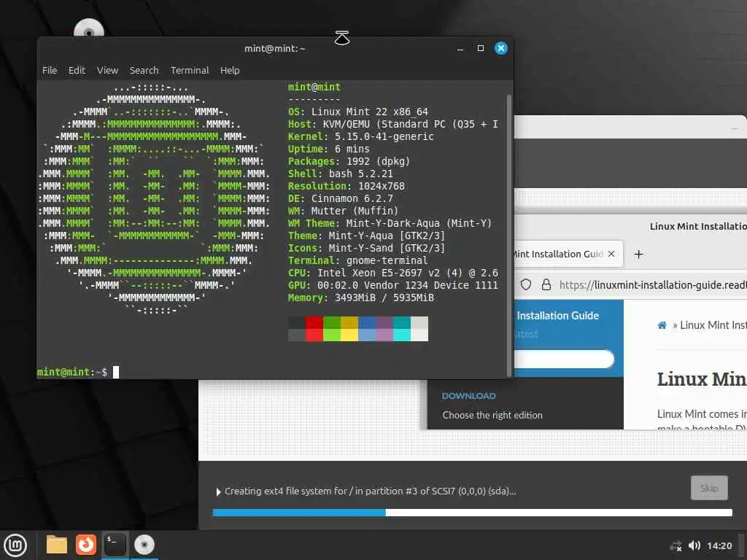Screen dimensions: 747x560
Task: Open the Linux Mint start menu
Action: pos(15,545)
